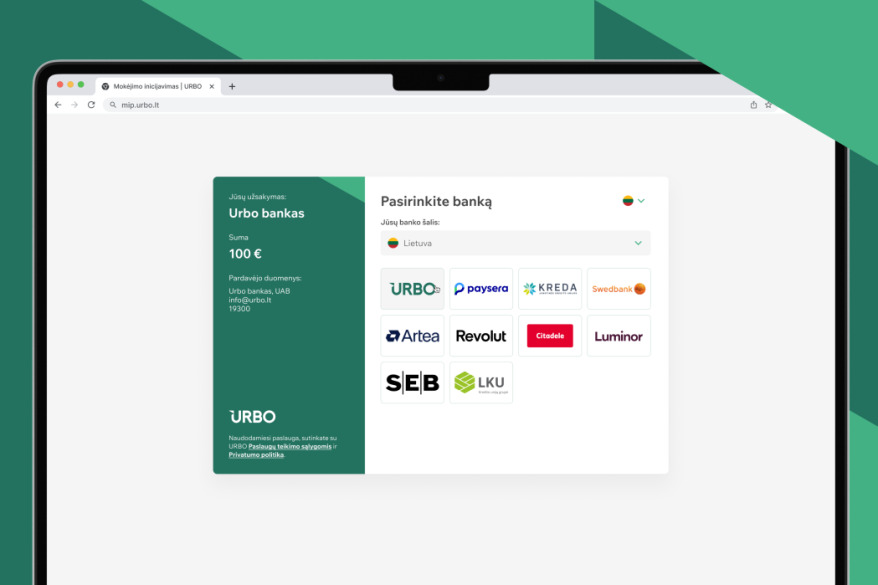Open the Lietuva bank country dropdown
Image resolution: width=878 pixels, height=585 pixels.
click(516, 243)
